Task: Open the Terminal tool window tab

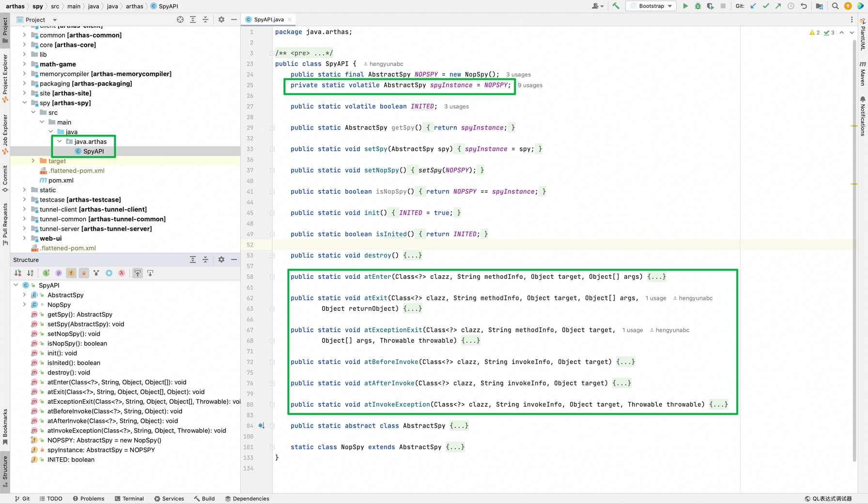Action: click(129, 499)
